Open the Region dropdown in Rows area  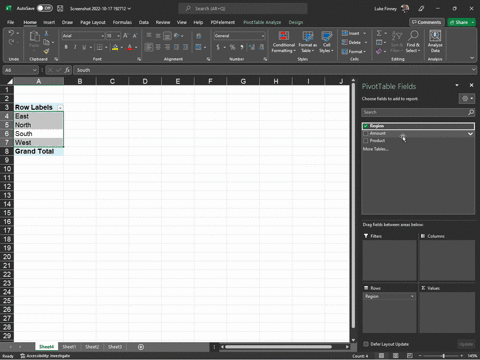(x=412, y=296)
